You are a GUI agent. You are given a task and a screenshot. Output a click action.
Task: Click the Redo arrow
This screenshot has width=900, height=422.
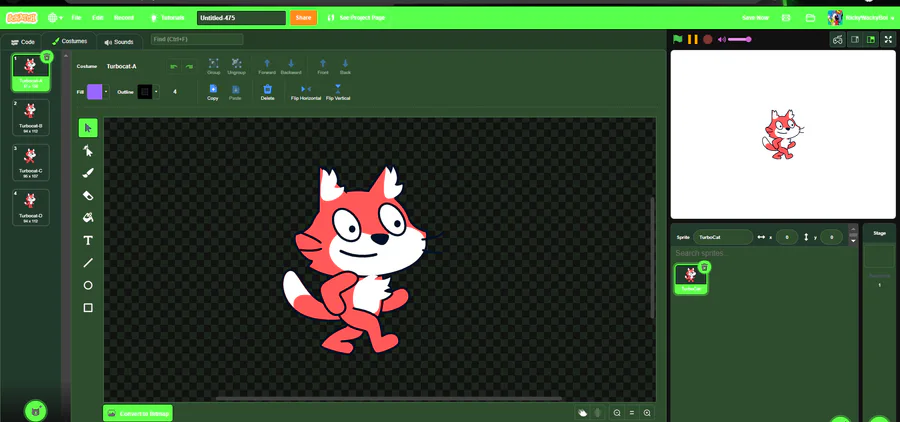click(x=189, y=67)
